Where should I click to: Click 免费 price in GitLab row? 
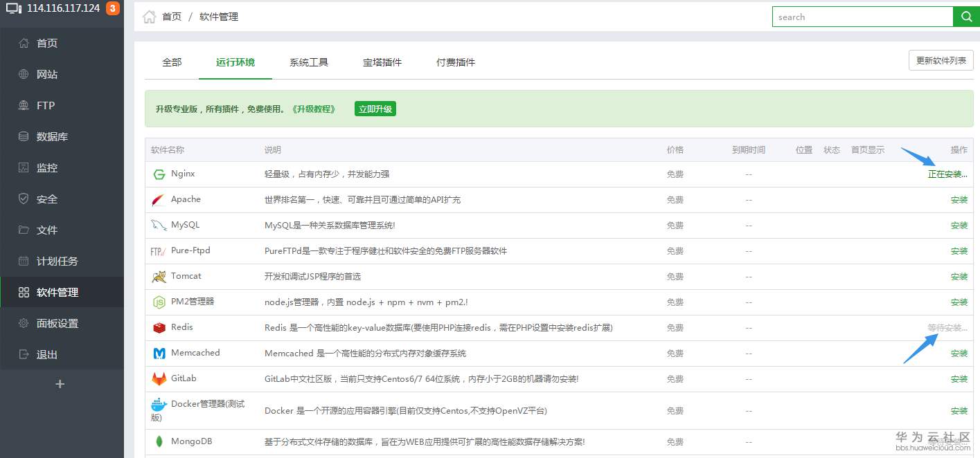pos(675,379)
